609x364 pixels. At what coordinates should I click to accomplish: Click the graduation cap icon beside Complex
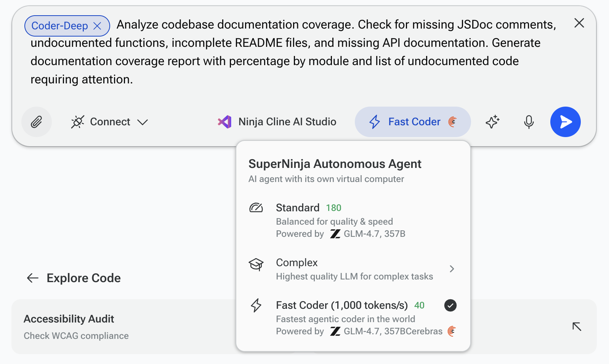click(256, 264)
